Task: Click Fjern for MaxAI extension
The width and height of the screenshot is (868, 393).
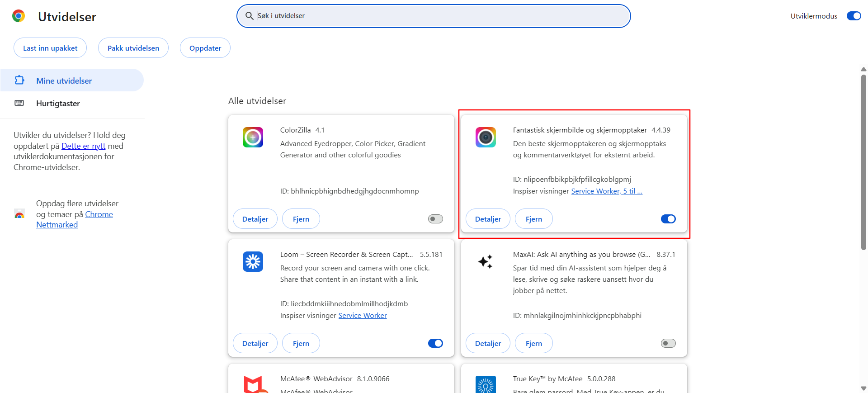Action: click(534, 343)
